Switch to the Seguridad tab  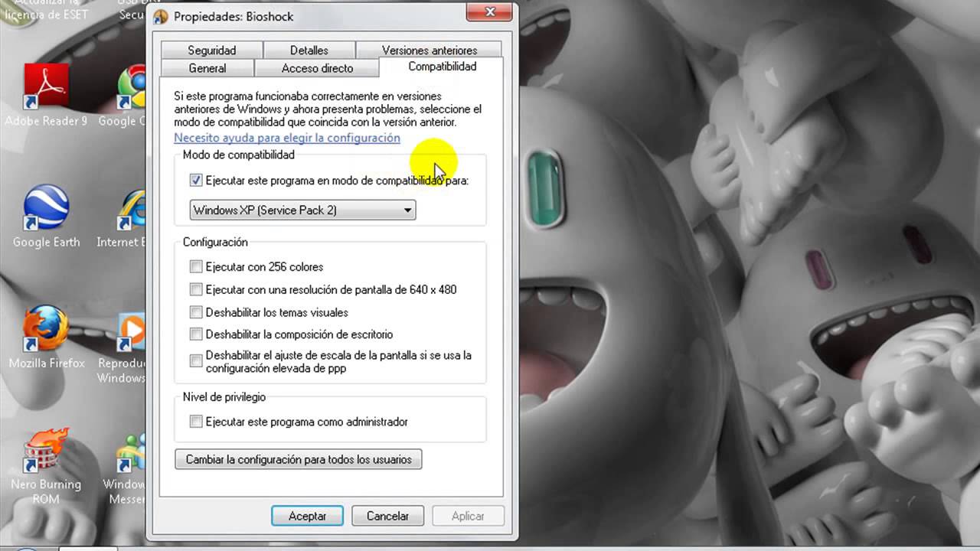212,51
